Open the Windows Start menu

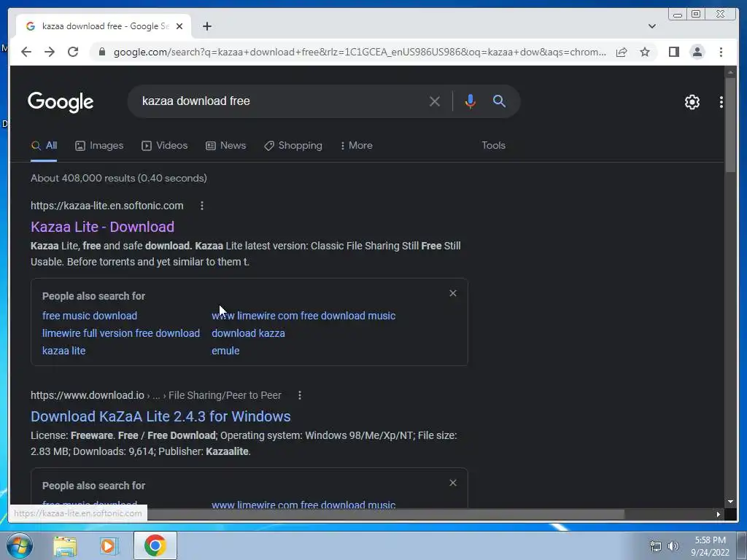19,545
